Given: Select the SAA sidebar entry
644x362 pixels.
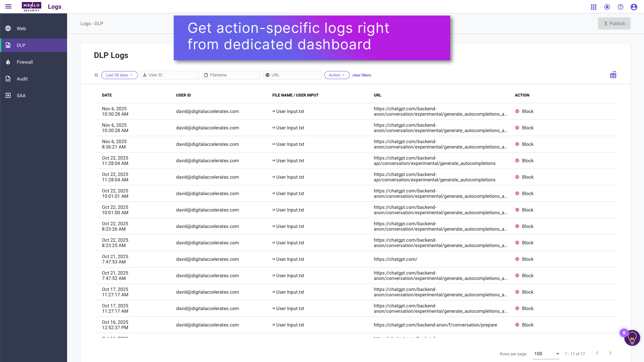Looking at the screenshot, I should pos(21,96).
